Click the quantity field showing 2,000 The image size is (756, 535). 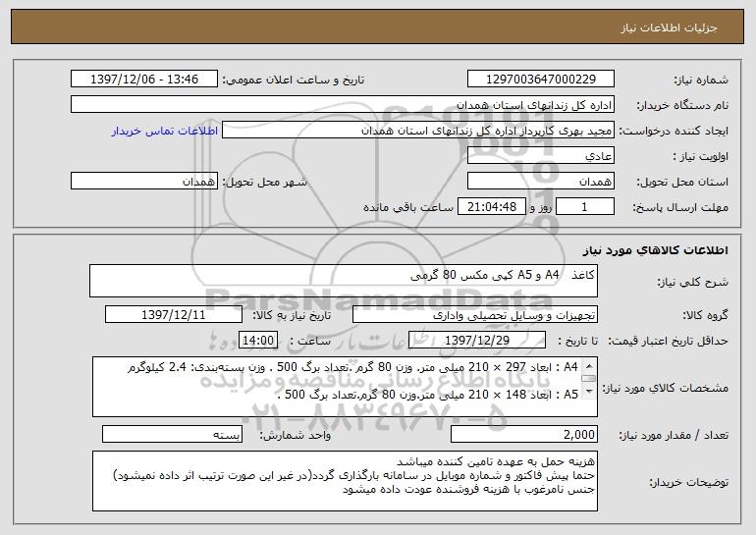pos(524,434)
